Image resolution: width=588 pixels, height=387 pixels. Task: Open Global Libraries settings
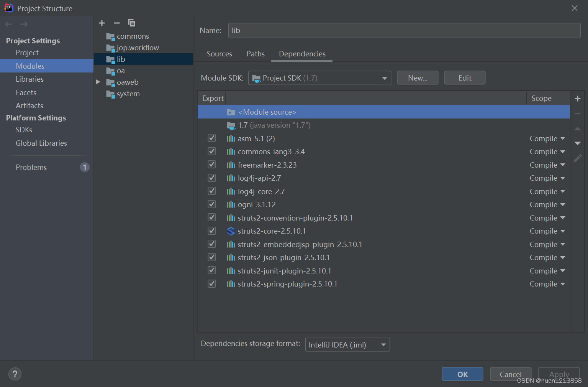tap(41, 143)
